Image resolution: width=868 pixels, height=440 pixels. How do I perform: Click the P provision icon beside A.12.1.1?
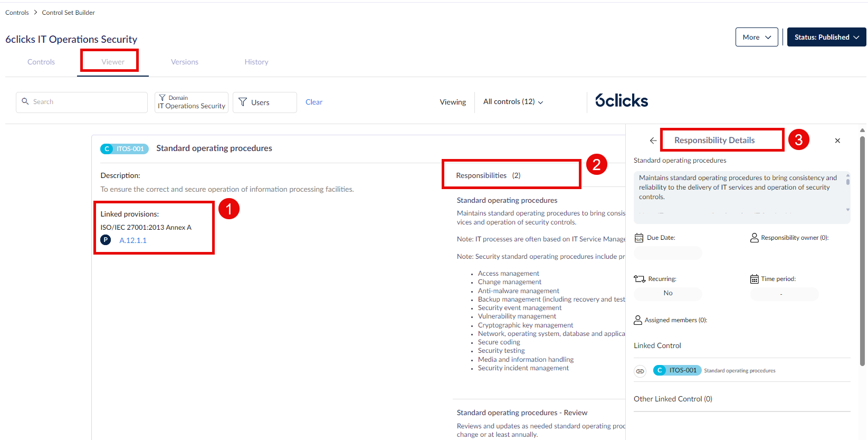pos(106,240)
